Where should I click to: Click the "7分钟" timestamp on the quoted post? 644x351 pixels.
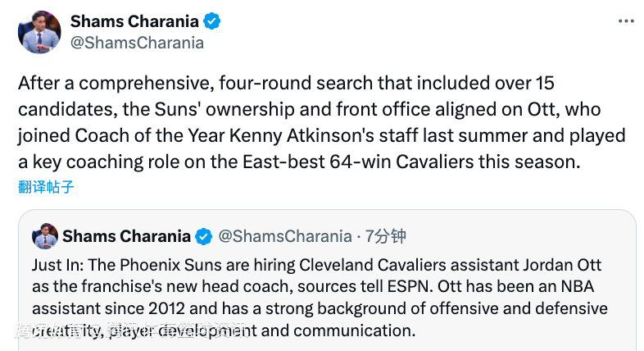pyautogui.click(x=386, y=237)
